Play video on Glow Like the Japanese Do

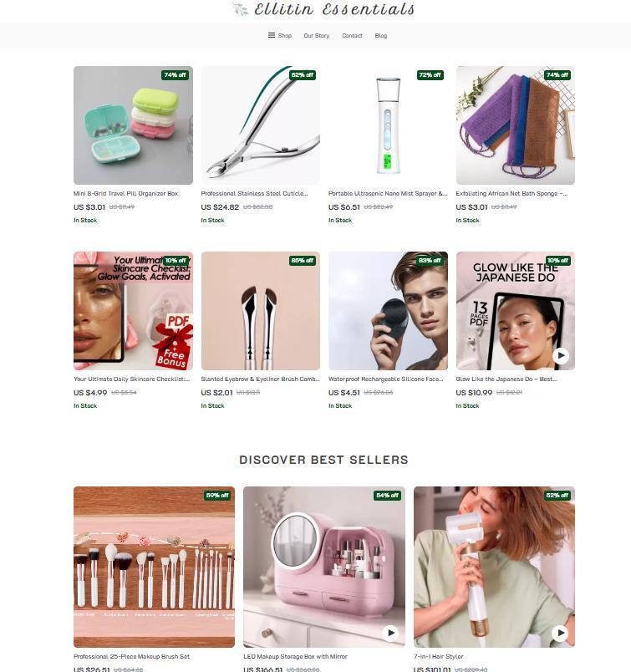(560, 355)
